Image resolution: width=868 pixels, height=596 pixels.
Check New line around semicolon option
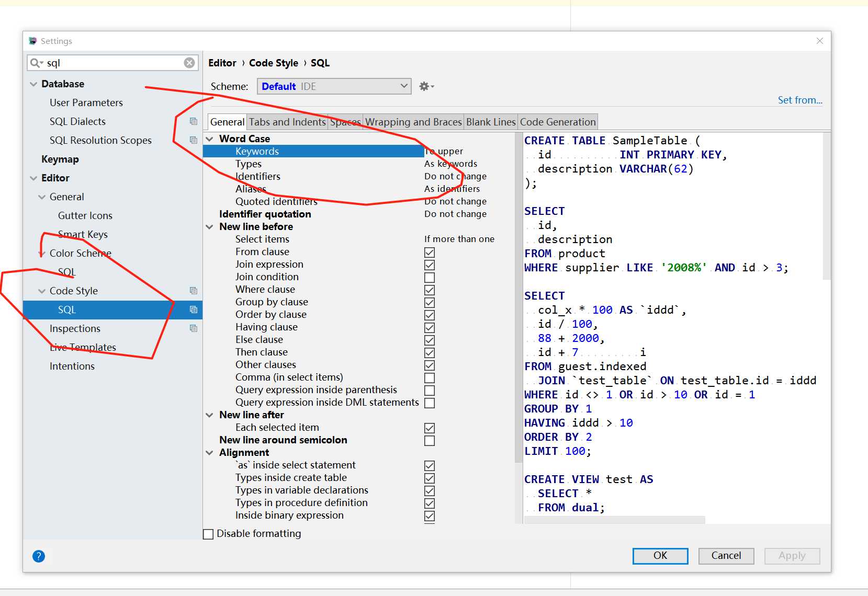coord(430,441)
